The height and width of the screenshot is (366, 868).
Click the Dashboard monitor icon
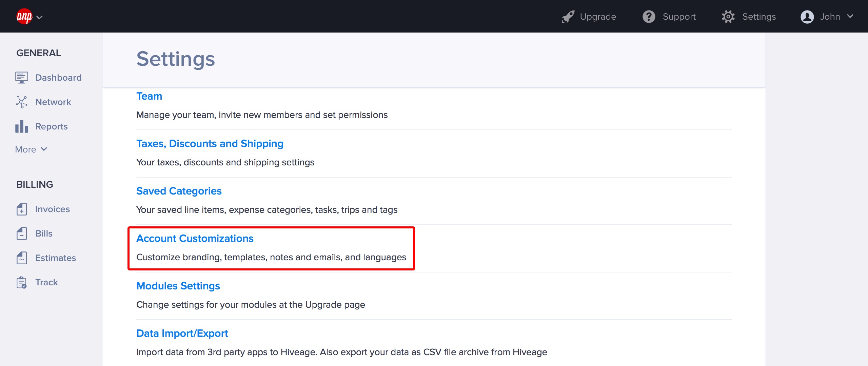[x=21, y=78]
